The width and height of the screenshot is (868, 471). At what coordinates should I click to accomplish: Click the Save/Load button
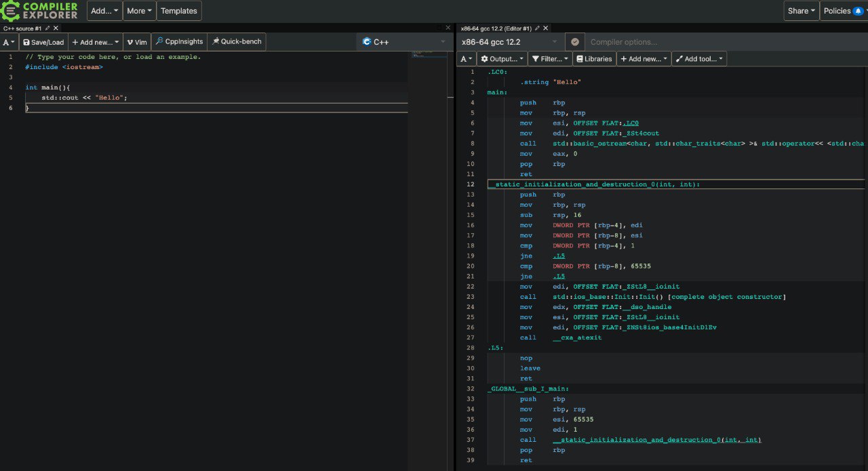43,42
